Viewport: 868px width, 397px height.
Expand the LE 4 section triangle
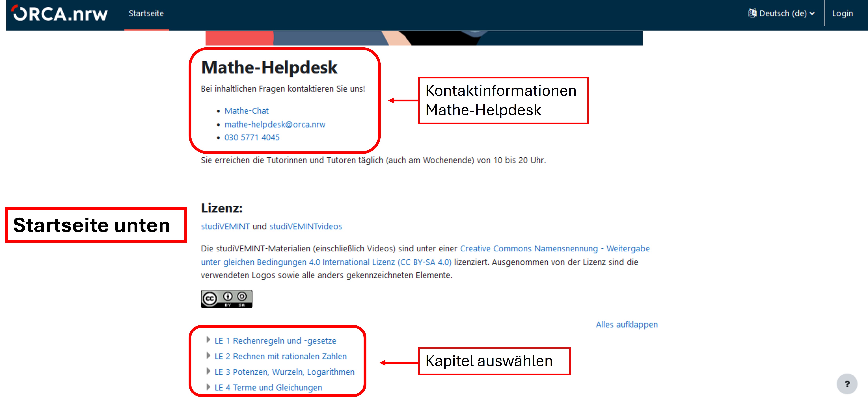(x=208, y=387)
